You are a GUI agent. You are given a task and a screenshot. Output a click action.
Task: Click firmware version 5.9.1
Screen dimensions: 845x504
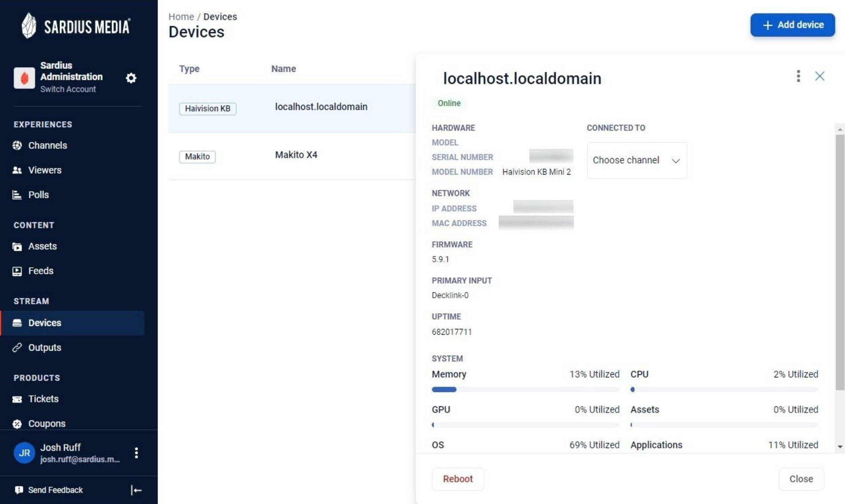441,260
